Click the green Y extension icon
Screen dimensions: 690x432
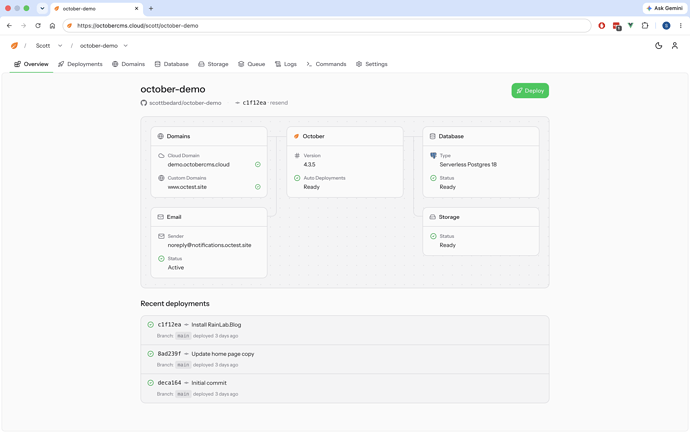click(631, 26)
